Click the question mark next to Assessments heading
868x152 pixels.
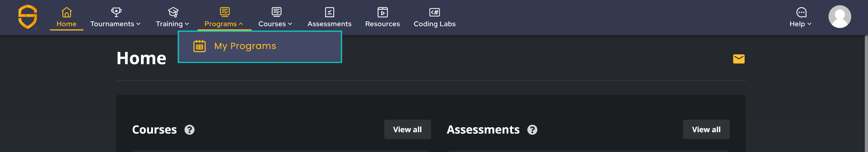532,130
